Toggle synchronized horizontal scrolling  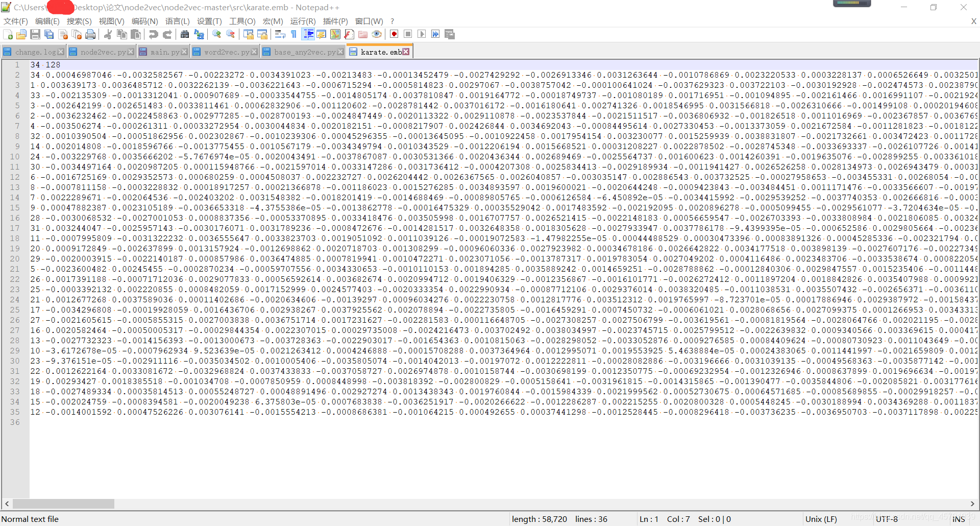pyautogui.click(x=262, y=34)
